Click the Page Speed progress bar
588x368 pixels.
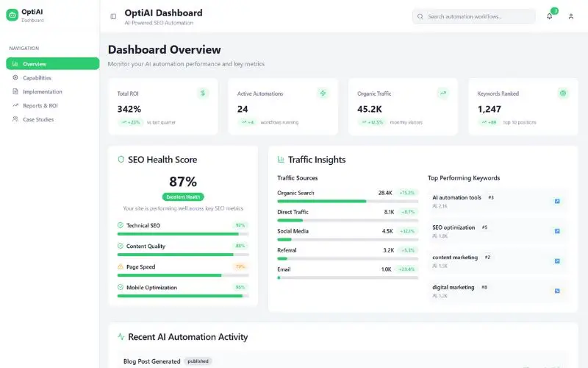click(182, 275)
